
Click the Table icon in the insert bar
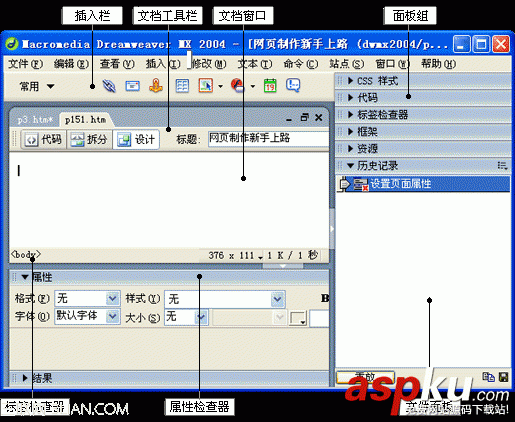pos(182,86)
